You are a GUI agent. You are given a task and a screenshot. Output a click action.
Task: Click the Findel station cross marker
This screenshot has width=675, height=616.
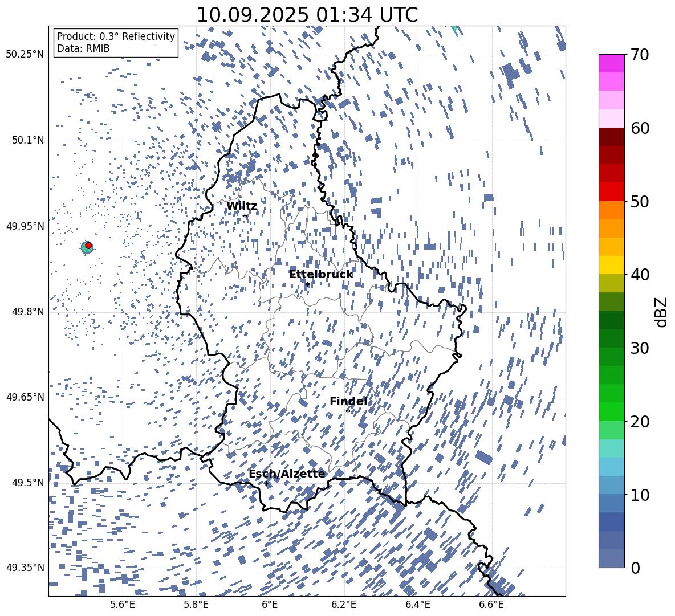click(348, 411)
